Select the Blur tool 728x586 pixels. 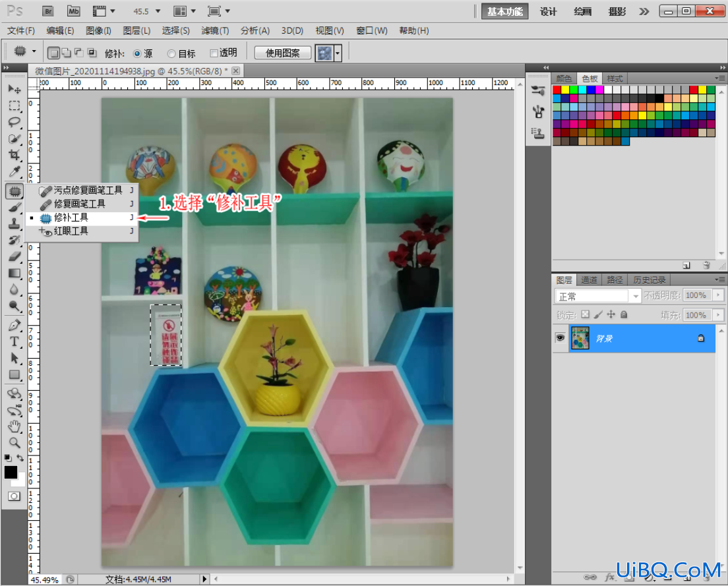coord(15,289)
